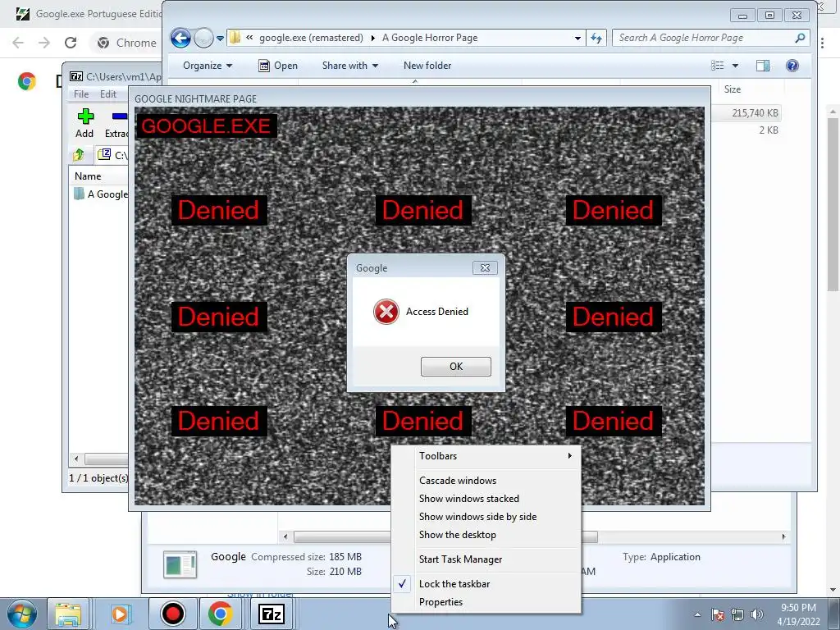Click New folder button

click(x=427, y=66)
